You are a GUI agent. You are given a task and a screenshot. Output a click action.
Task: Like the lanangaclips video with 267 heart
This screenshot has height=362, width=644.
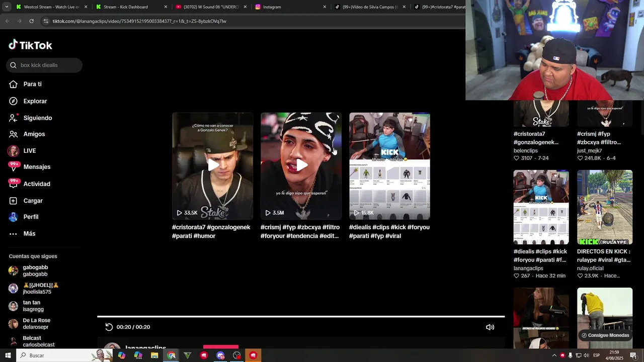click(516, 276)
